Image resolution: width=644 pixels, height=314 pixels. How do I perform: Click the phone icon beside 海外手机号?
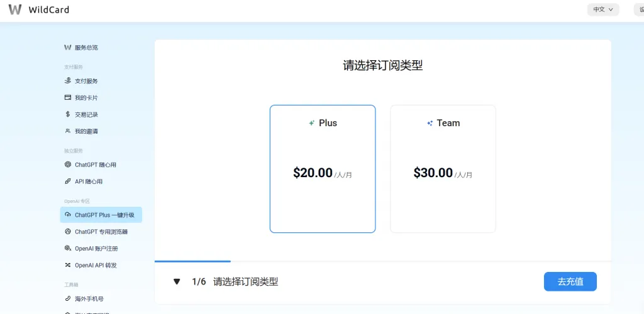tap(68, 299)
